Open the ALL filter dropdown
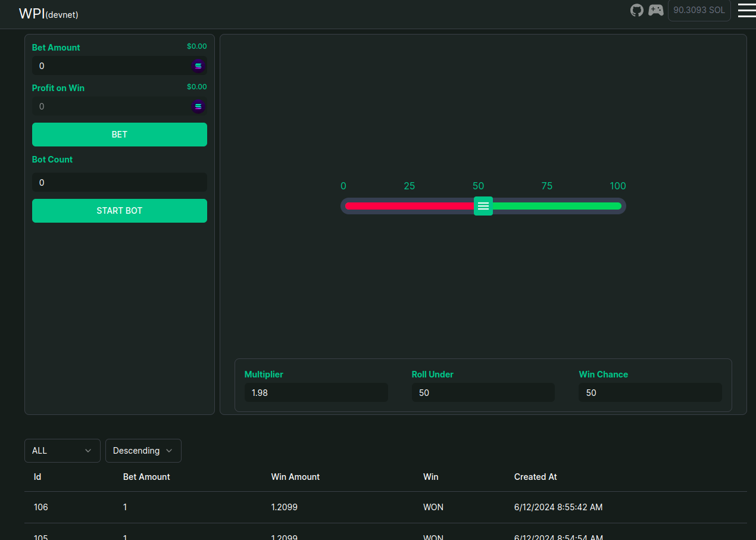This screenshot has height=540, width=756. click(x=63, y=451)
